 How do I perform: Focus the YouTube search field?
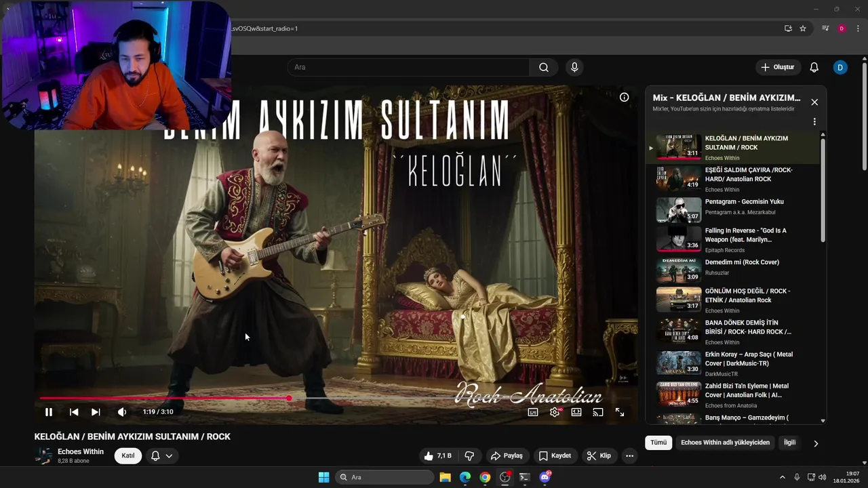[408, 67]
